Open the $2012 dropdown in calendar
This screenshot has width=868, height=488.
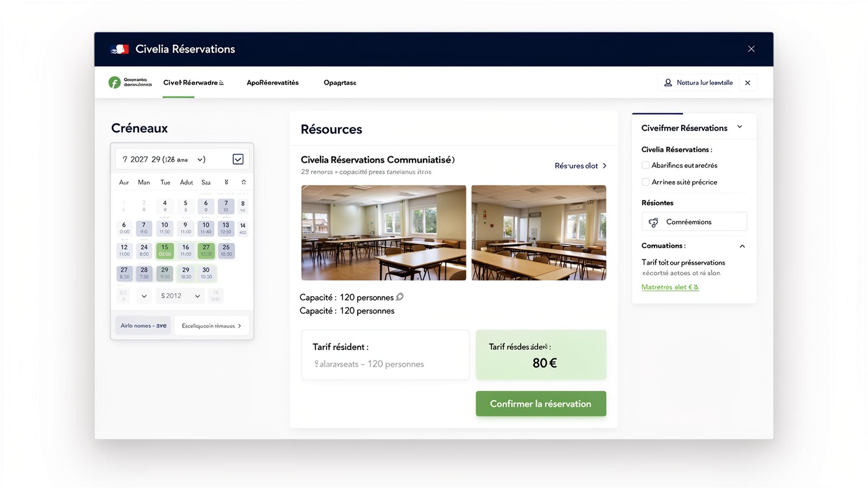tap(180, 296)
